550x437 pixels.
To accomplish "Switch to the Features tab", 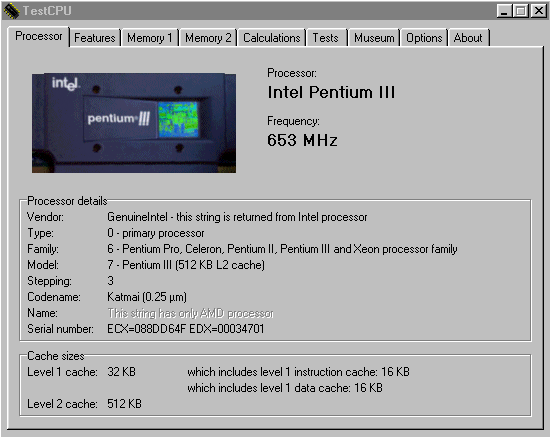I will (x=95, y=38).
